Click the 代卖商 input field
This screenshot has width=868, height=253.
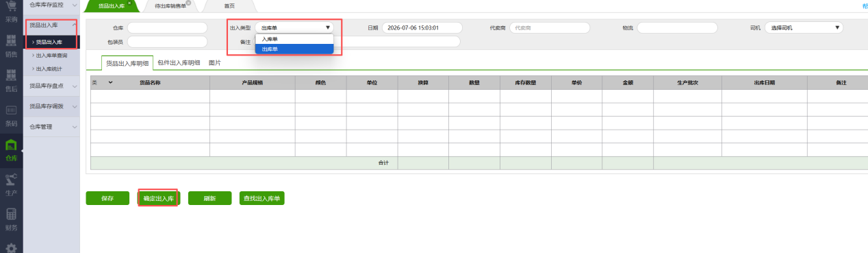(550, 27)
